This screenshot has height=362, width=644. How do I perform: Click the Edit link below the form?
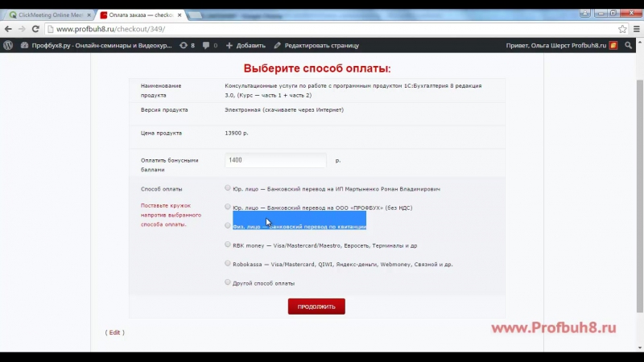[114, 332]
